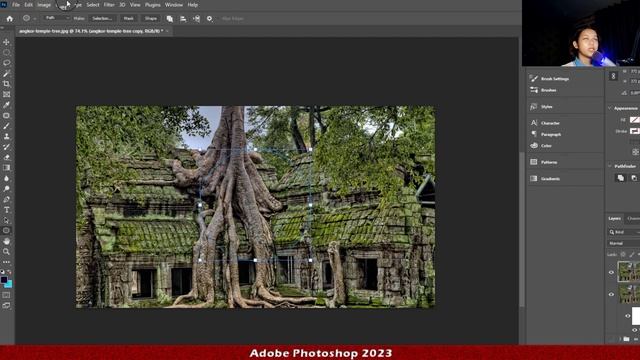Click the Fill swatch in Appearance
This screenshot has width=640, height=360.
[635, 120]
